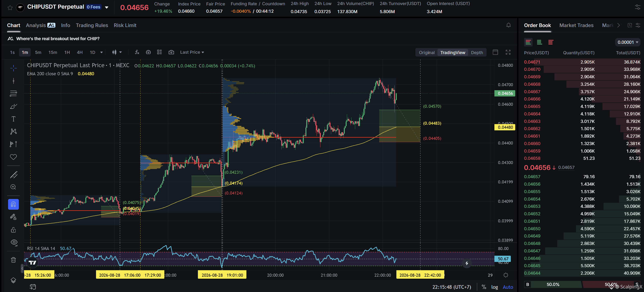
Task: Activate the zoom in tool
Action: (x=14, y=187)
